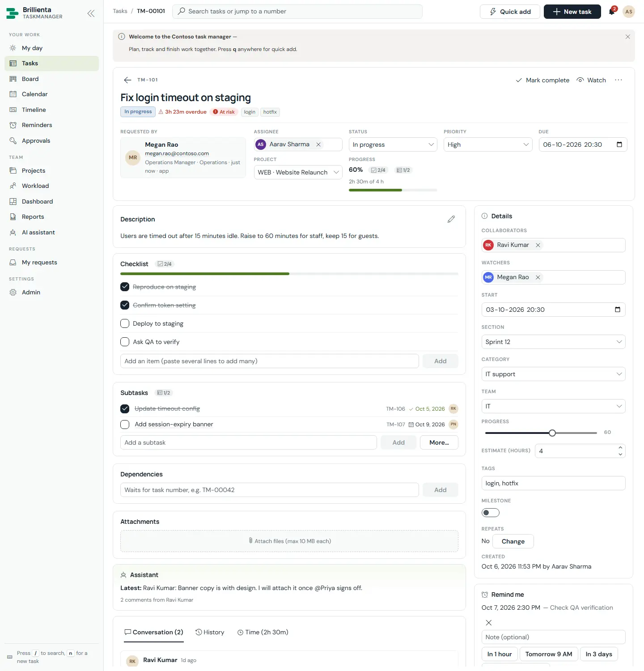Open Projects in sidebar
Image resolution: width=644 pixels, height=671 pixels.
(51, 170)
